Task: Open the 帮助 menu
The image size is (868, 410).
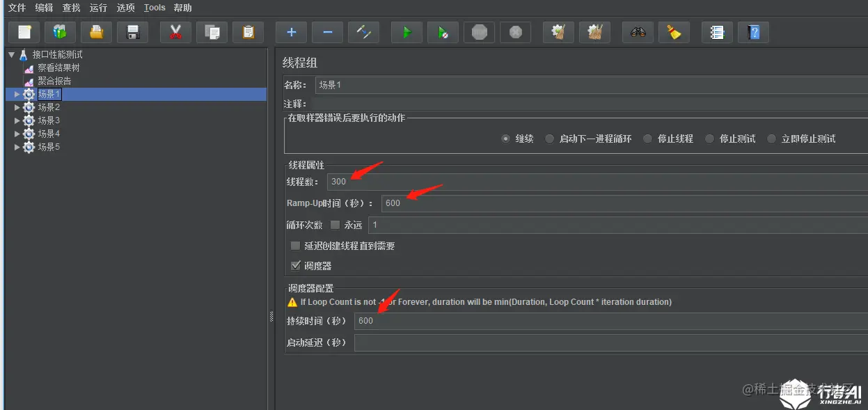Action: click(182, 8)
